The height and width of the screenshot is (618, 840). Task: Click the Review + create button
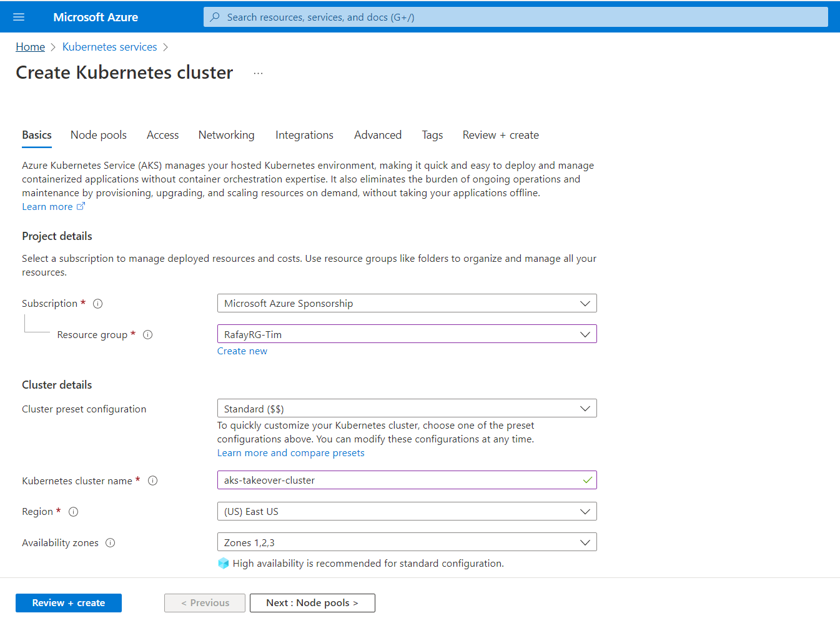tap(69, 603)
